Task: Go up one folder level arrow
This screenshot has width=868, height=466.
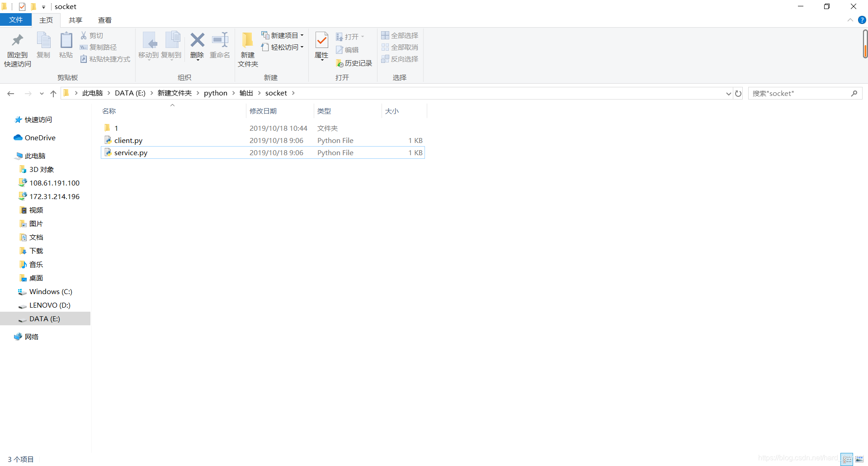Action: pyautogui.click(x=53, y=93)
